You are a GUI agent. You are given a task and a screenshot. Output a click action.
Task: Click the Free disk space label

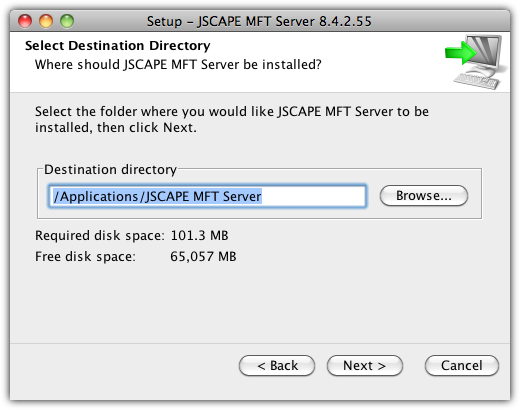coord(85,257)
